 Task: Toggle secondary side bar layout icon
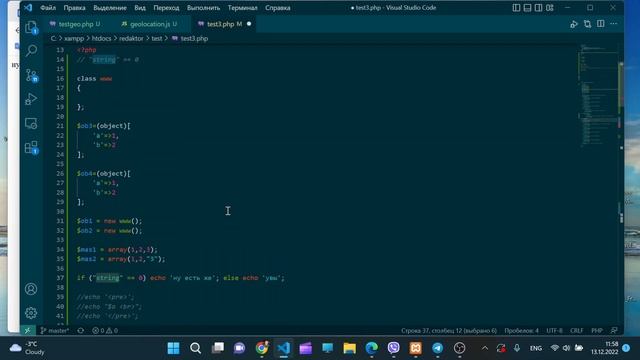click(538, 8)
